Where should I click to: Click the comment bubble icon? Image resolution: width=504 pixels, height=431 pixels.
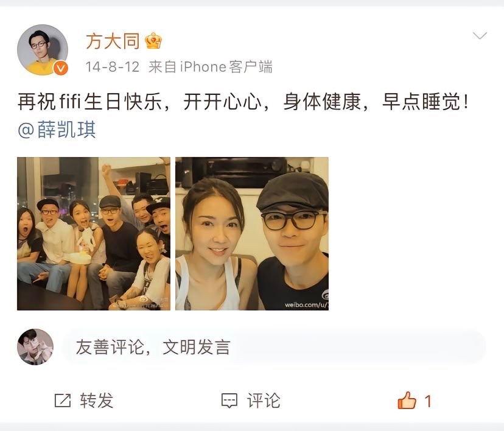click(229, 401)
